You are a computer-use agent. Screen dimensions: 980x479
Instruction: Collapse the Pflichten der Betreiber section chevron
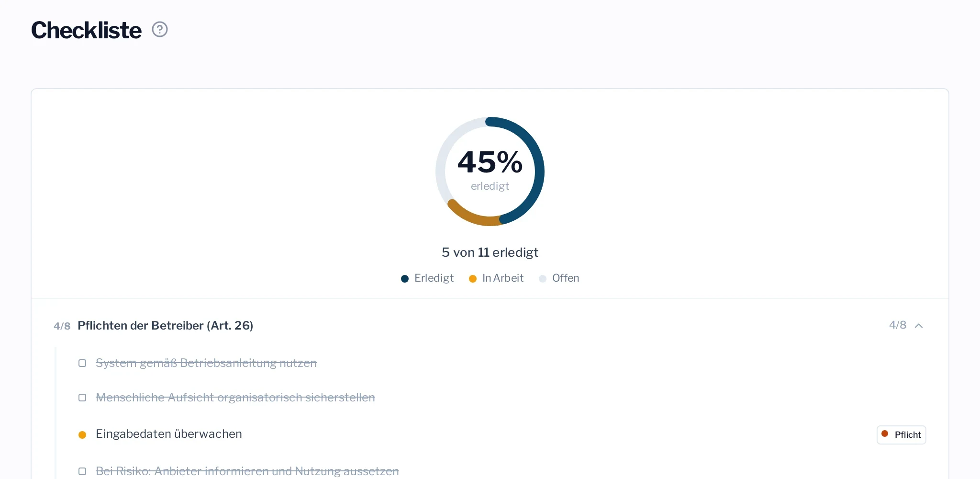[919, 326]
